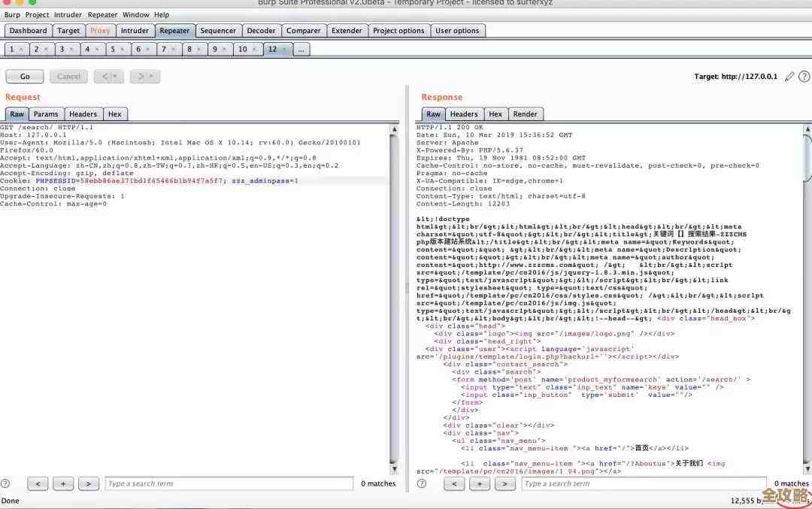Select the Params tab in Request
This screenshot has height=509, width=812.
(x=46, y=114)
